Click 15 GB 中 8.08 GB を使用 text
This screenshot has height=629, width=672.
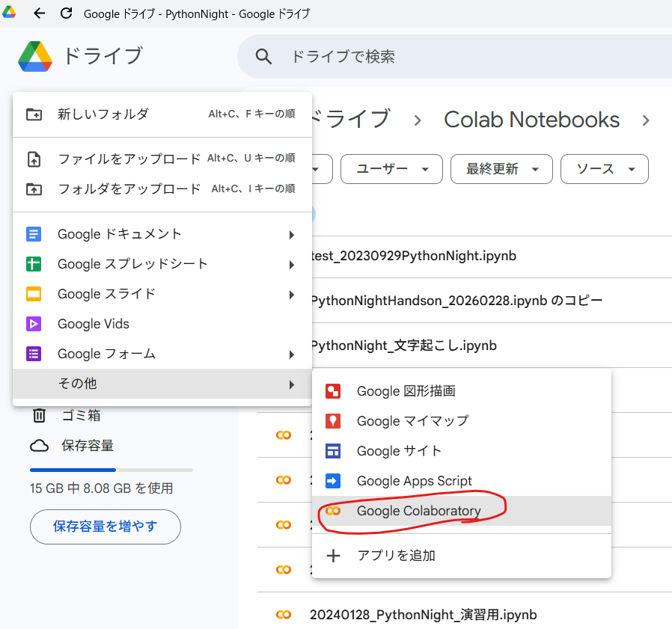[101, 488]
